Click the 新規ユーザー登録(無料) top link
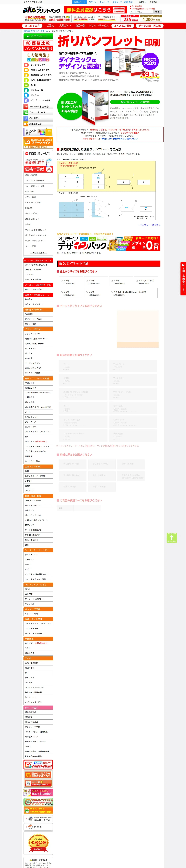Viewport: 186px width, 868px height. [x=123, y=2]
